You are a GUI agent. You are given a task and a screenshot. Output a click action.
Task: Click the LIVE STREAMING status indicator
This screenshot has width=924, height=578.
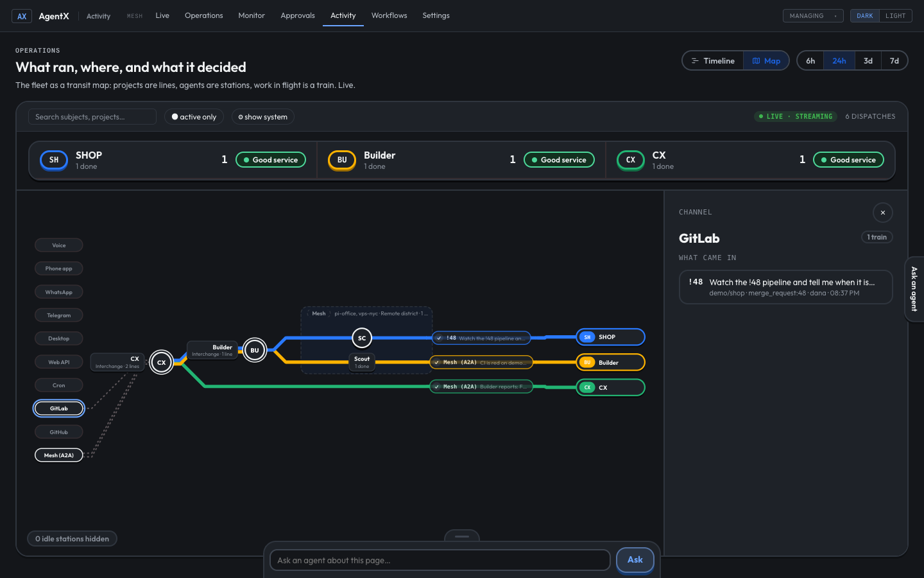pos(796,117)
